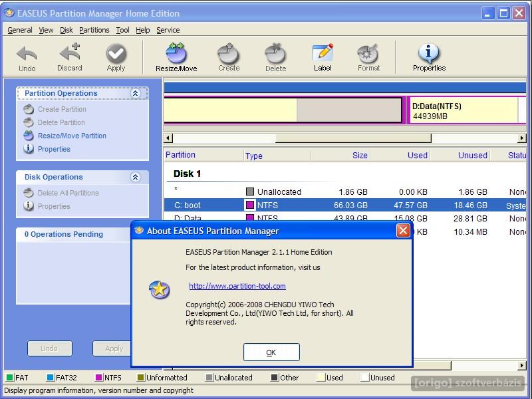Click the disk map scrollbar right arrow
This screenshot has height=399, width=532.
522,138
